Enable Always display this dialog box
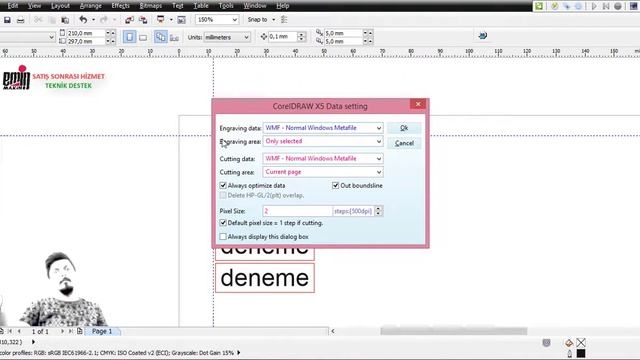640x360 pixels. pos(223,237)
